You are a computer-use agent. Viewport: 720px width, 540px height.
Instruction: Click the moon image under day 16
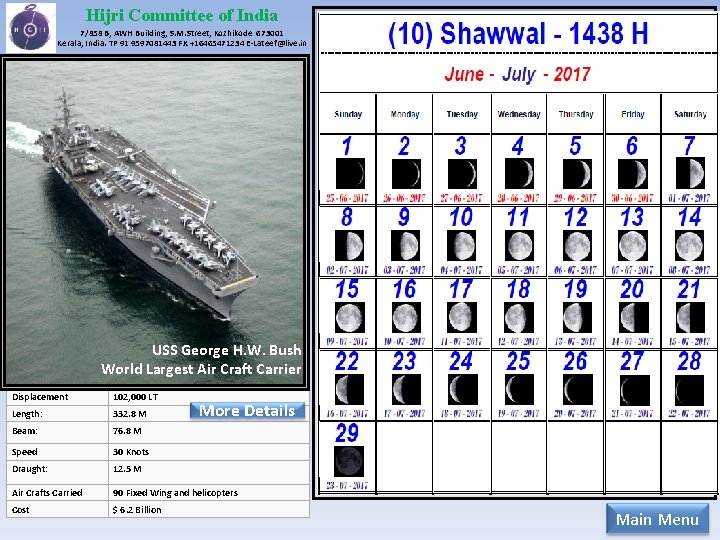click(406, 317)
